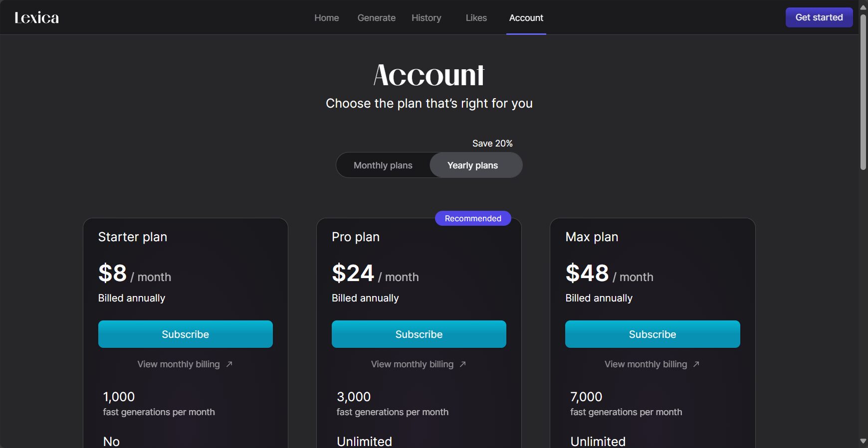Image resolution: width=868 pixels, height=448 pixels.
Task: Subscribe to the Starter plan
Action: click(186, 334)
